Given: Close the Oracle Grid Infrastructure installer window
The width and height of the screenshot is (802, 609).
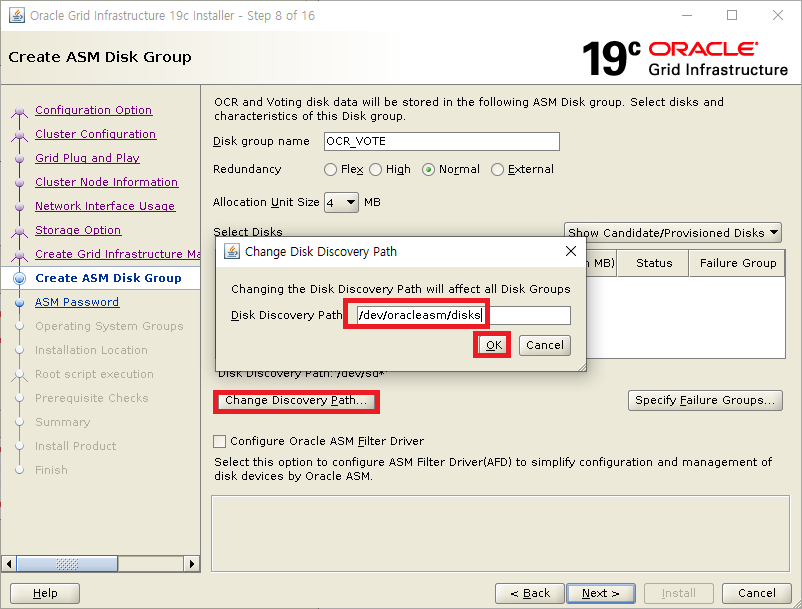Looking at the screenshot, I should click(778, 15).
